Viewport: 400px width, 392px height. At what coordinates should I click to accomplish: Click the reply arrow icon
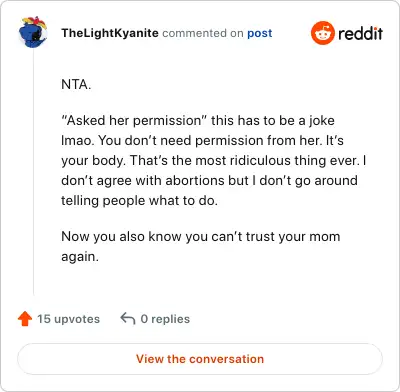click(128, 318)
